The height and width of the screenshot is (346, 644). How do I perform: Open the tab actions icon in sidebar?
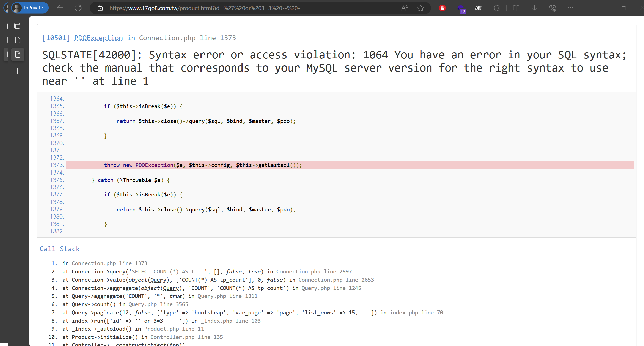click(17, 26)
